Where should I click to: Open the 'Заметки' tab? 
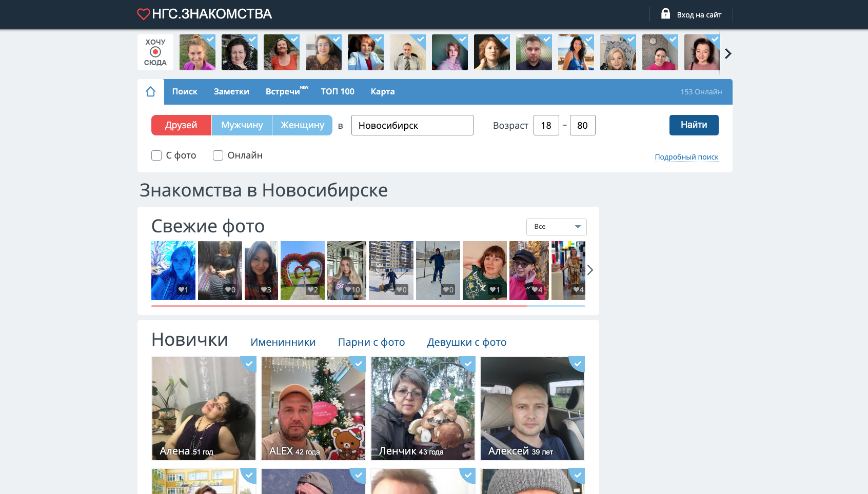(231, 92)
